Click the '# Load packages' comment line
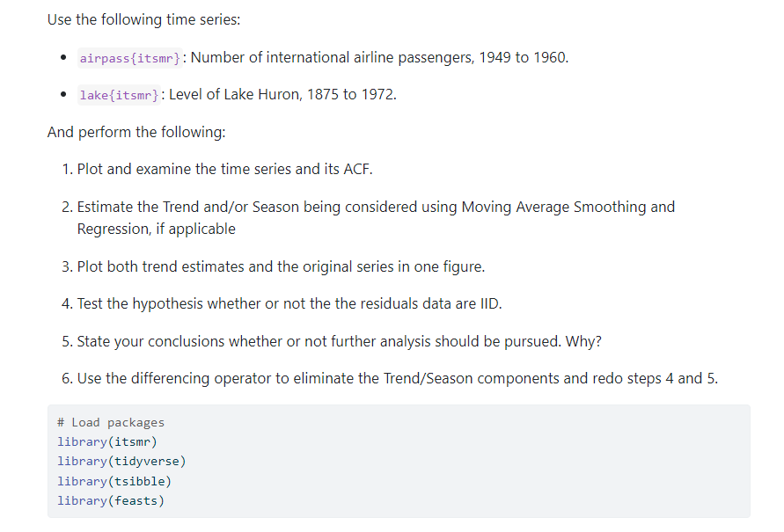The width and height of the screenshot is (784, 532). [x=111, y=423]
